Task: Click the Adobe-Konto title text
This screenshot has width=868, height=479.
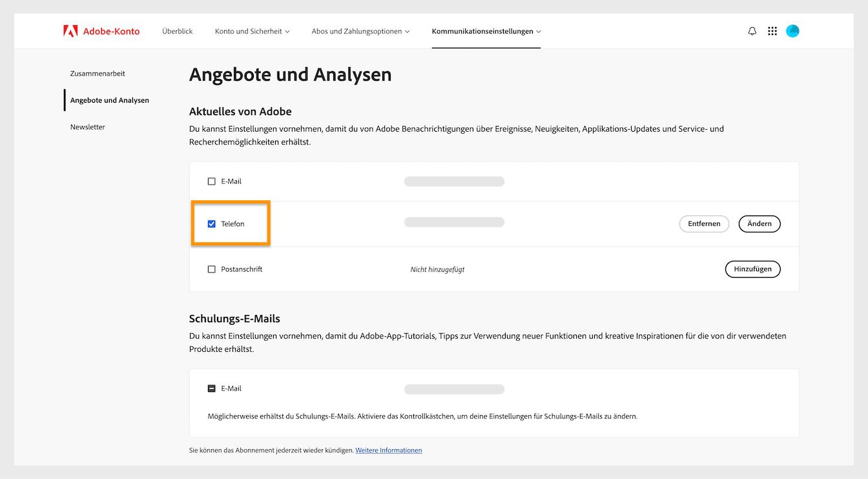Action: point(111,31)
